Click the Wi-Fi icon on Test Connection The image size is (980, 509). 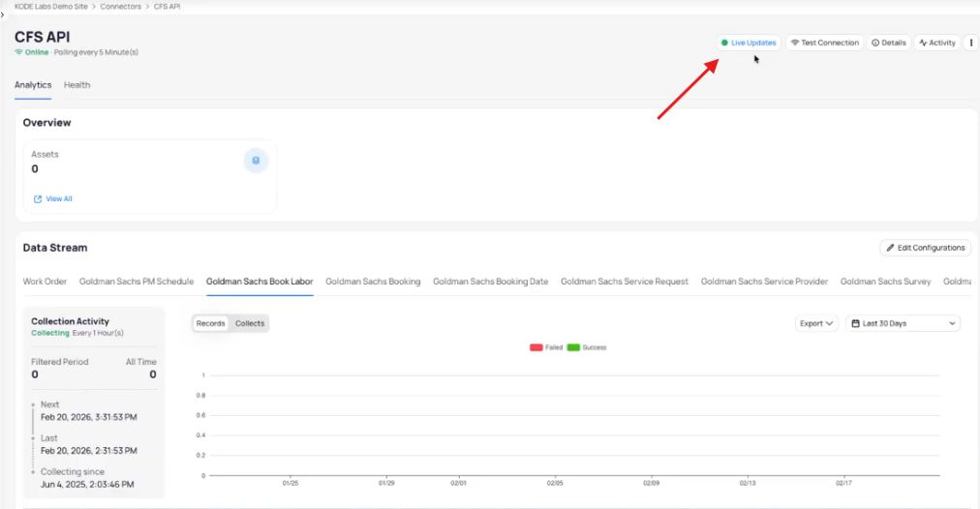coord(795,43)
